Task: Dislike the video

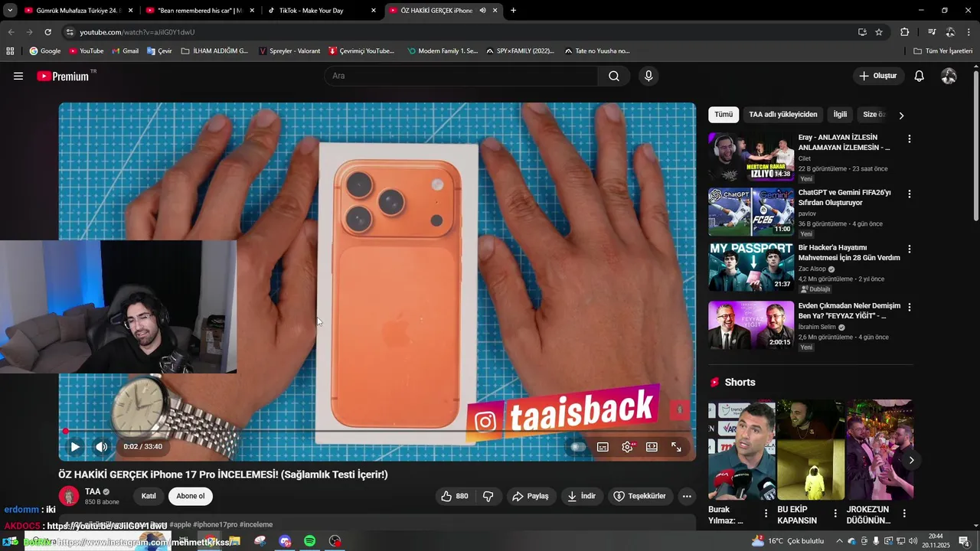Action: coord(488,496)
